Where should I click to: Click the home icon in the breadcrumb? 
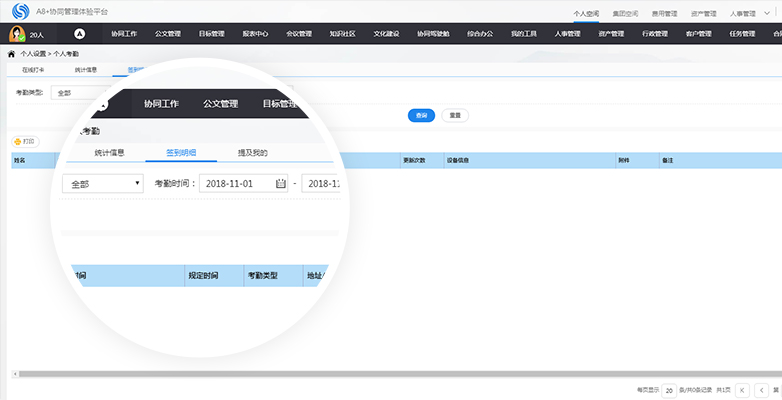11,53
